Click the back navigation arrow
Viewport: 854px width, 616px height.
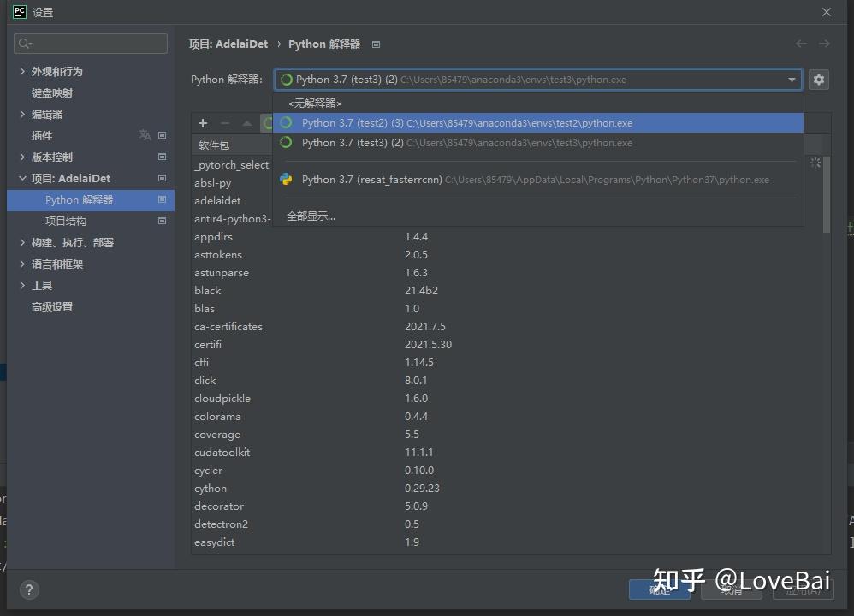point(801,44)
